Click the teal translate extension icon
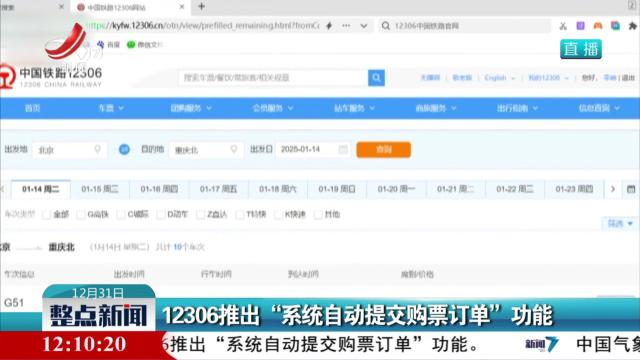The image size is (640, 360). pyautogui.click(x=615, y=26)
